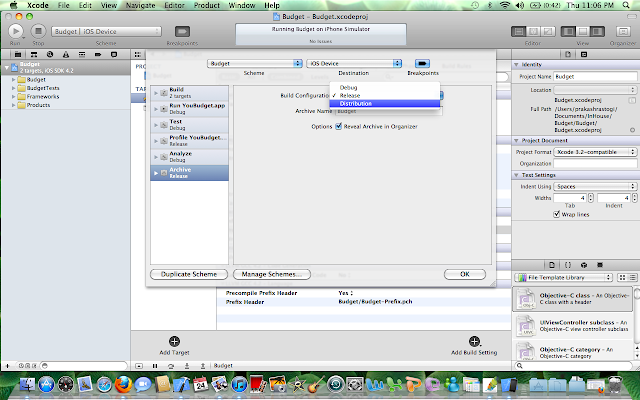640x400 pixels.
Task: Expand the Build scheme action
Action: pyautogui.click(x=156, y=93)
